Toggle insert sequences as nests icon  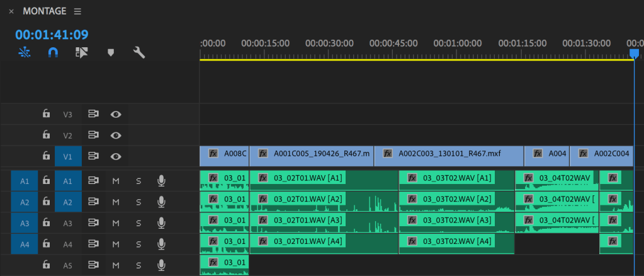24,53
